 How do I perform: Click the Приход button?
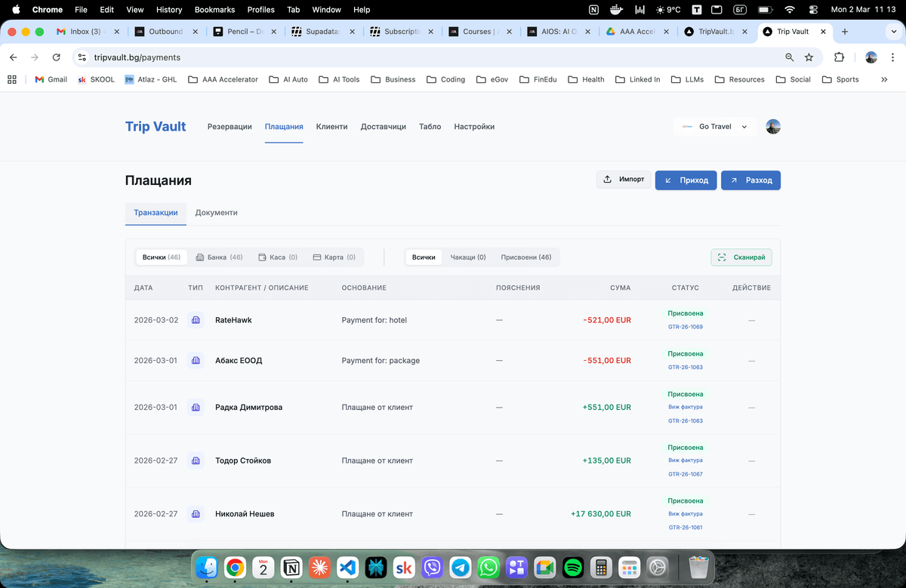[x=686, y=180]
